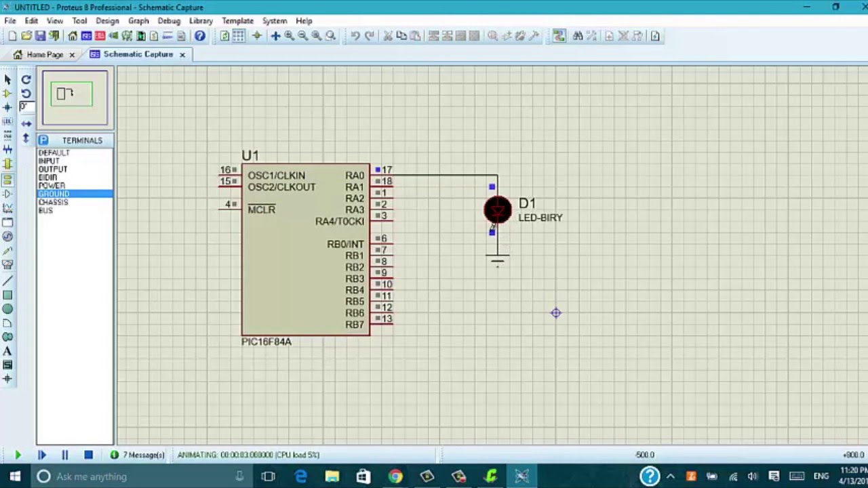Choose the Junction Dot Mode tool
This screenshot has height=488, width=868.
(x=7, y=107)
